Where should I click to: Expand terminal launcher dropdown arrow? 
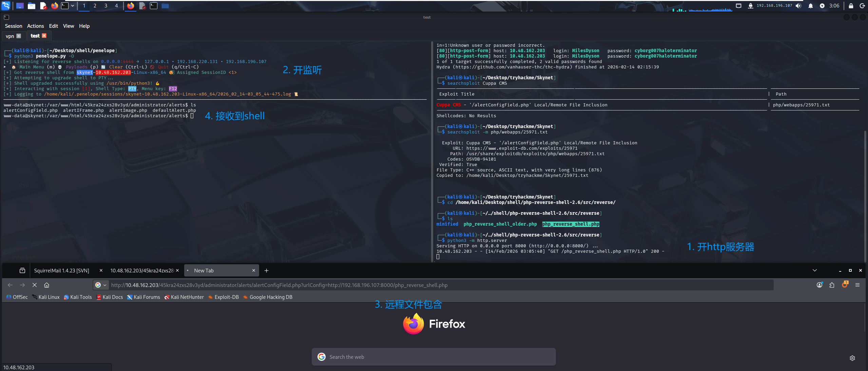73,6
